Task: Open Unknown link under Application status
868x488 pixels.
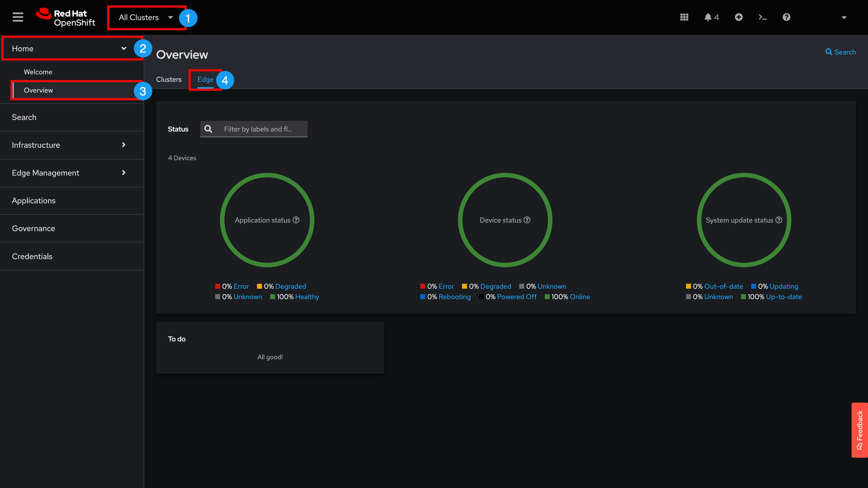Action: 248,297
